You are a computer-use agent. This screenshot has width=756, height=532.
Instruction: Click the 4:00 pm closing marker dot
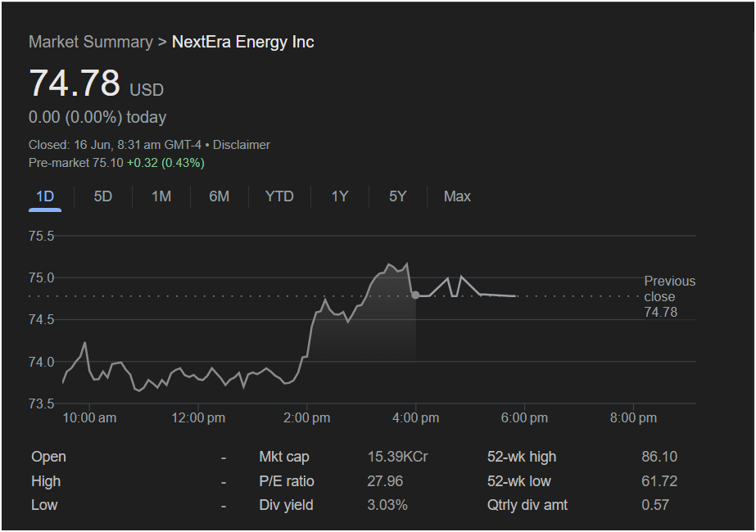tap(415, 295)
